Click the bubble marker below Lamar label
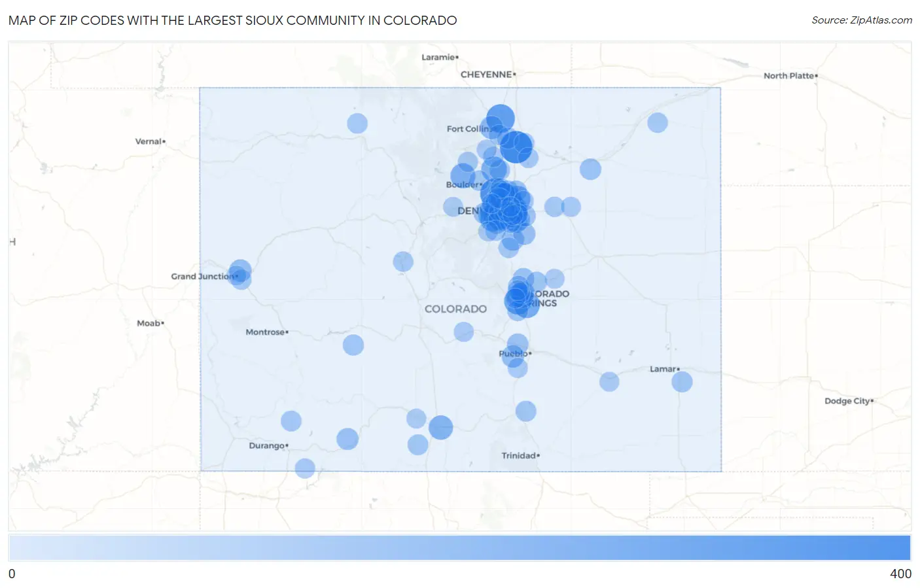 (x=682, y=381)
